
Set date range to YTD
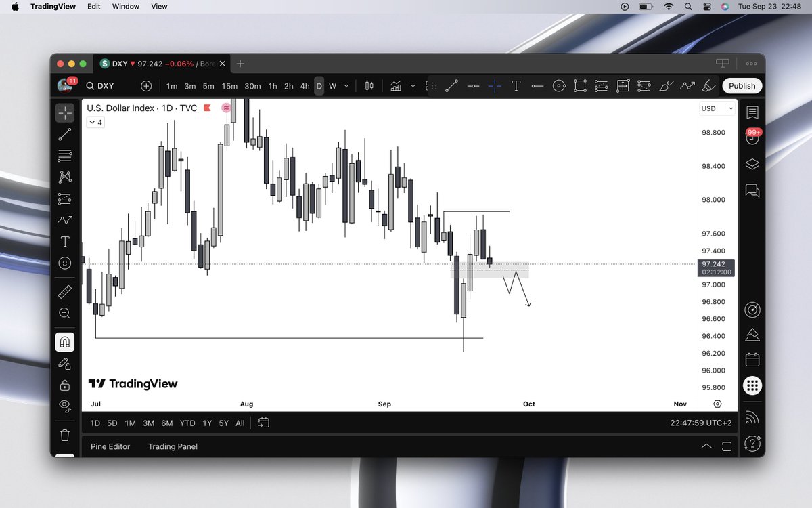(x=187, y=423)
